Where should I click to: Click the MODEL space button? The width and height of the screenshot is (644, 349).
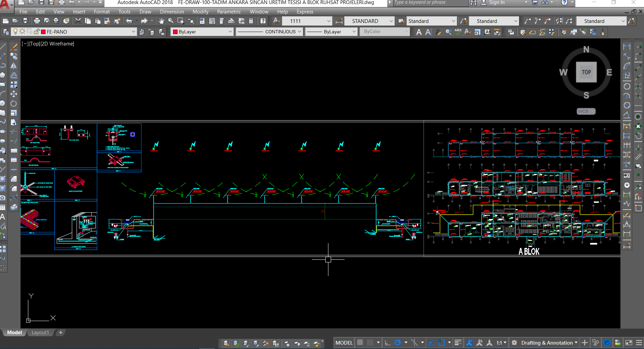tap(344, 343)
